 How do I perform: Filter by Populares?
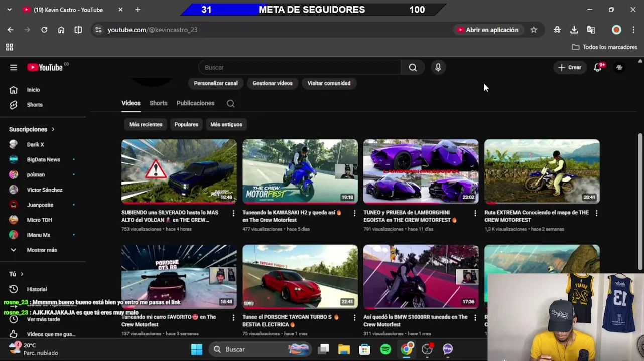click(x=186, y=124)
